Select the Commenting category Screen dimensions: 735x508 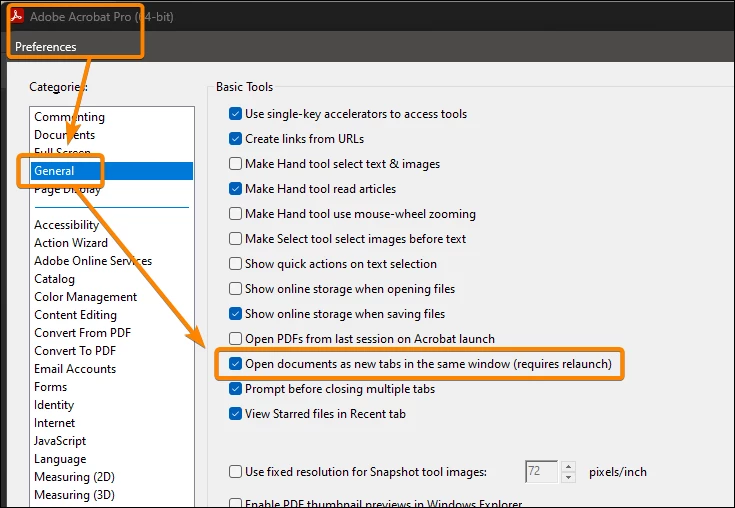[69, 117]
